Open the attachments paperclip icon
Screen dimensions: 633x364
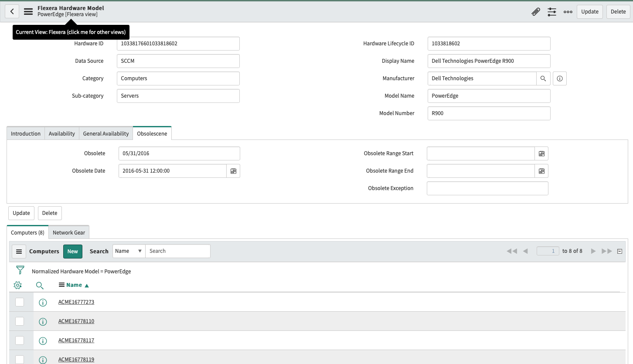536,11
